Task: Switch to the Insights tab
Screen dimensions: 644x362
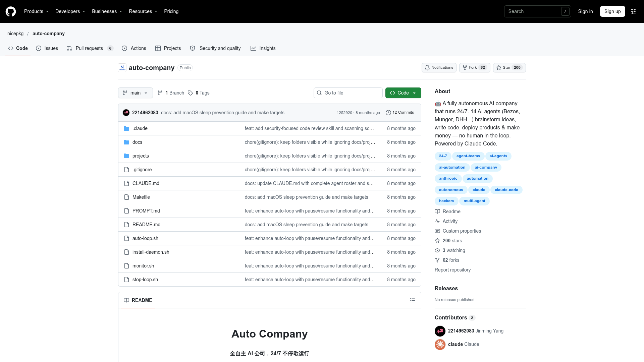Action: [263, 48]
